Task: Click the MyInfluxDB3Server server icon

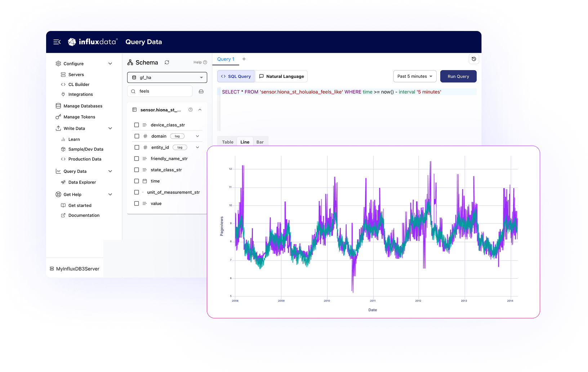Action: coord(52,269)
